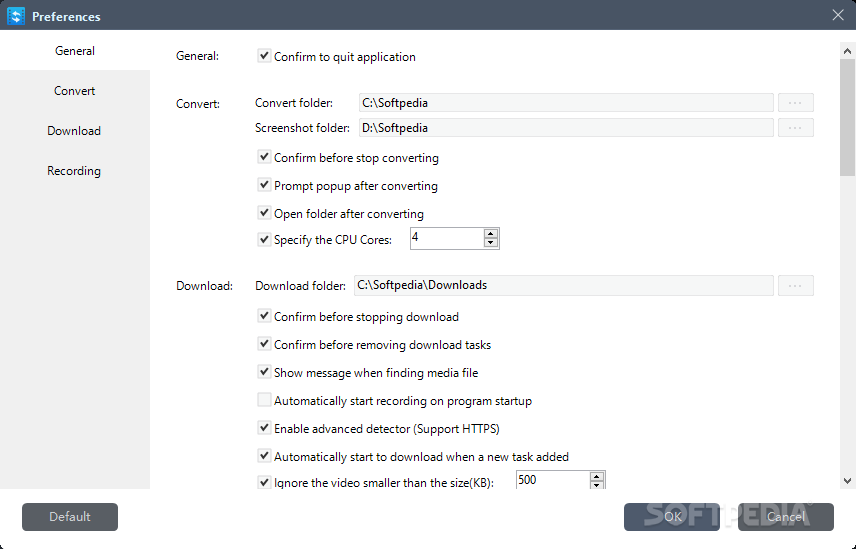Viewport: 856px width, 549px height.
Task: Click the Preferences app icon in title bar
Action: (x=16, y=16)
